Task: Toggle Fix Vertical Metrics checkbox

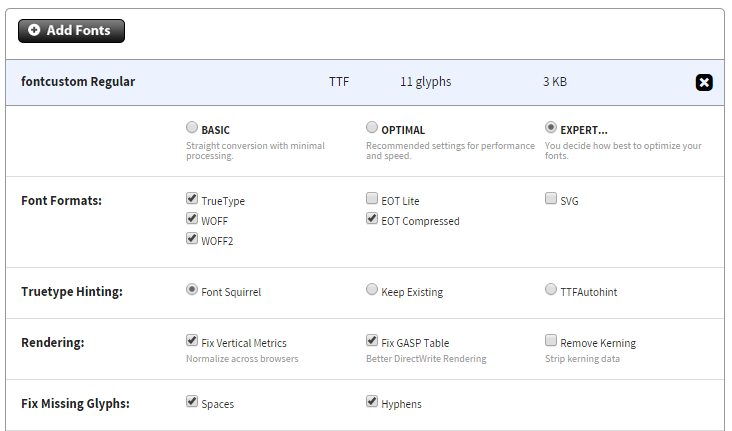Action: (192, 340)
